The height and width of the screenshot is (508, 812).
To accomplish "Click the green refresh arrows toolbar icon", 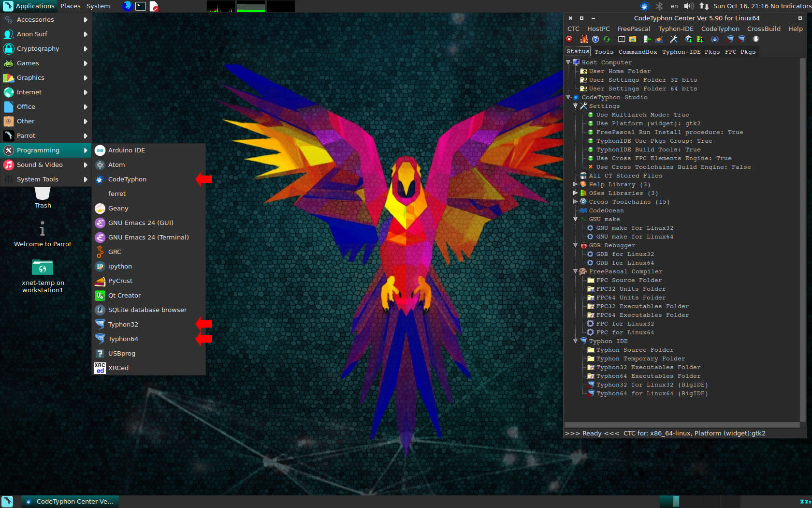I will coord(607,39).
